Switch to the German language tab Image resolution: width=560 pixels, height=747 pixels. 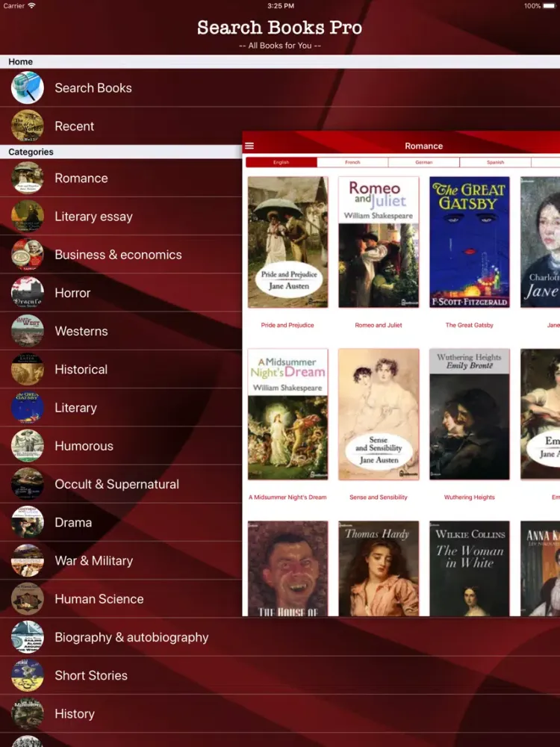[x=424, y=162]
